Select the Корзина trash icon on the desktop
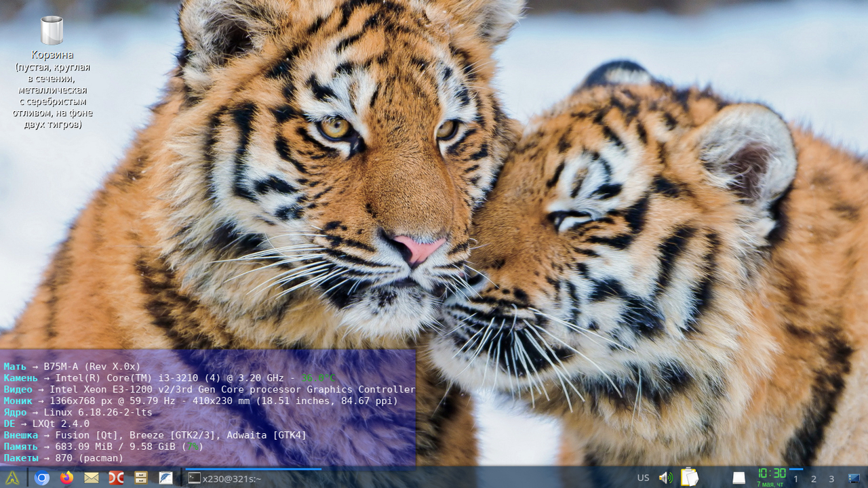Image resolution: width=868 pixels, height=488 pixels. (x=52, y=30)
